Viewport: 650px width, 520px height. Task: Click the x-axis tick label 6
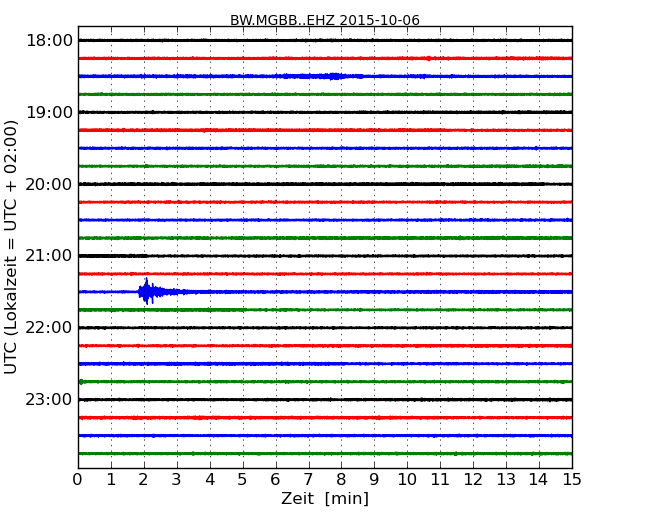coord(275,480)
